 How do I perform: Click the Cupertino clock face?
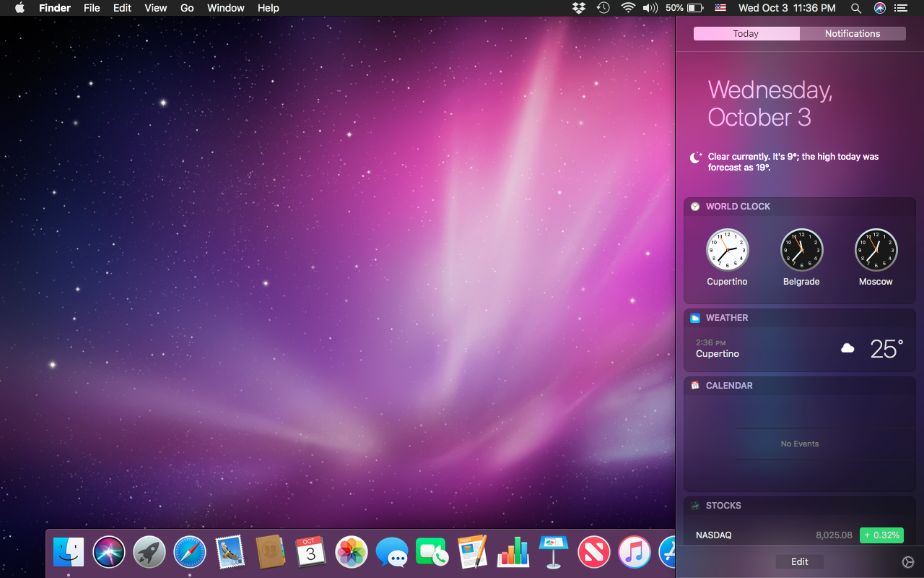(x=728, y=250)
